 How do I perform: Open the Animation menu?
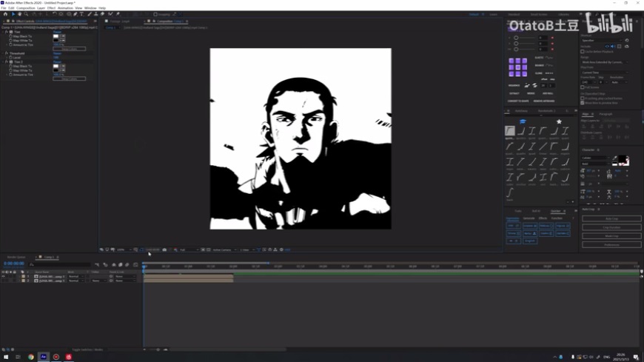click(x=65, y=8)
